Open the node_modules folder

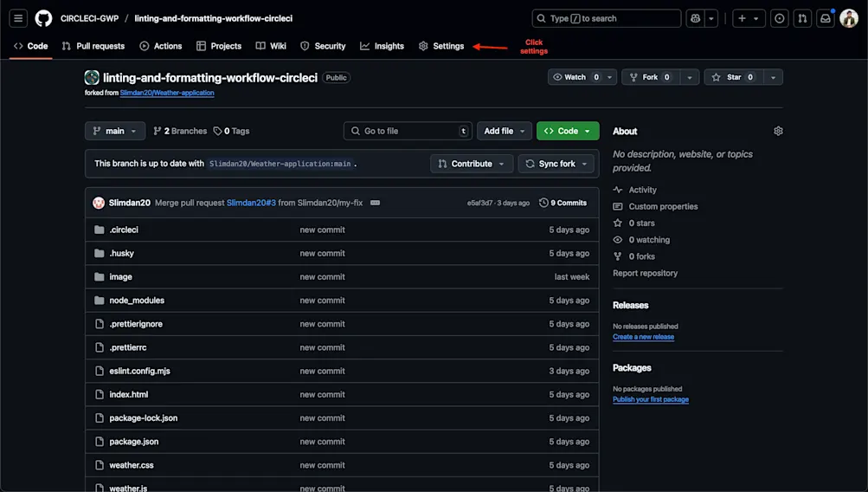[137, 301]
